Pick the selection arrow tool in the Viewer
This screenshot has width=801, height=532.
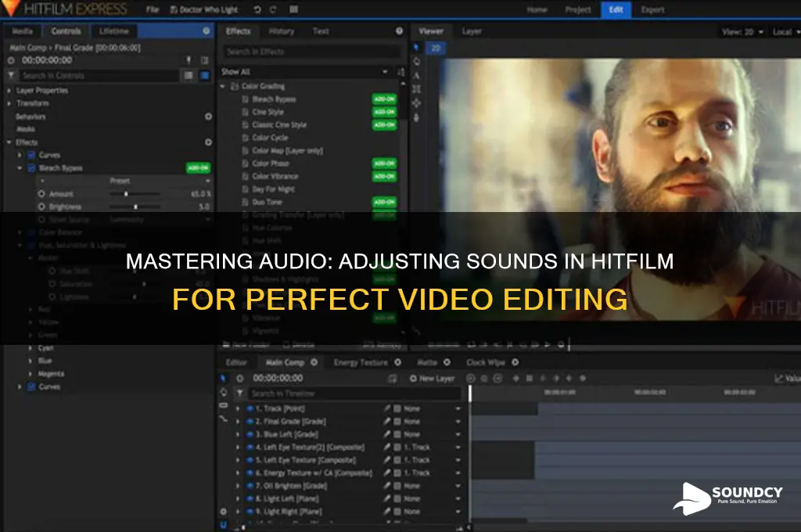click(416, 48)
